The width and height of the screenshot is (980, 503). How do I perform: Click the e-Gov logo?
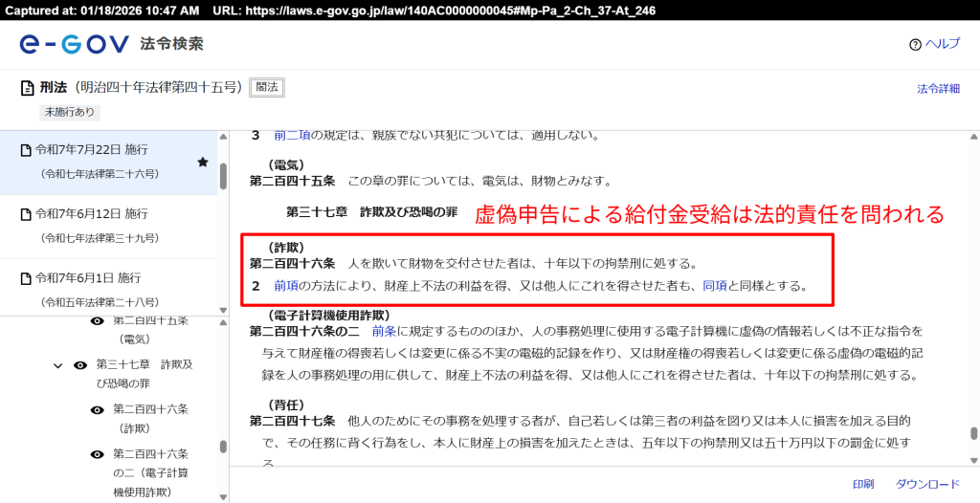(75, 44)
